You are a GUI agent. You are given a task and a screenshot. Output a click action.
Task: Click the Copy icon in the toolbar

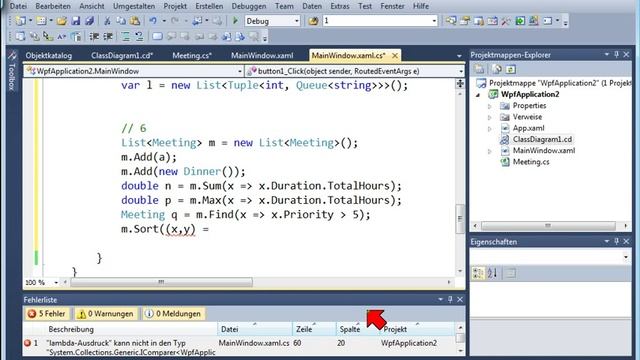pyautogui.click(x=121, y=21)
